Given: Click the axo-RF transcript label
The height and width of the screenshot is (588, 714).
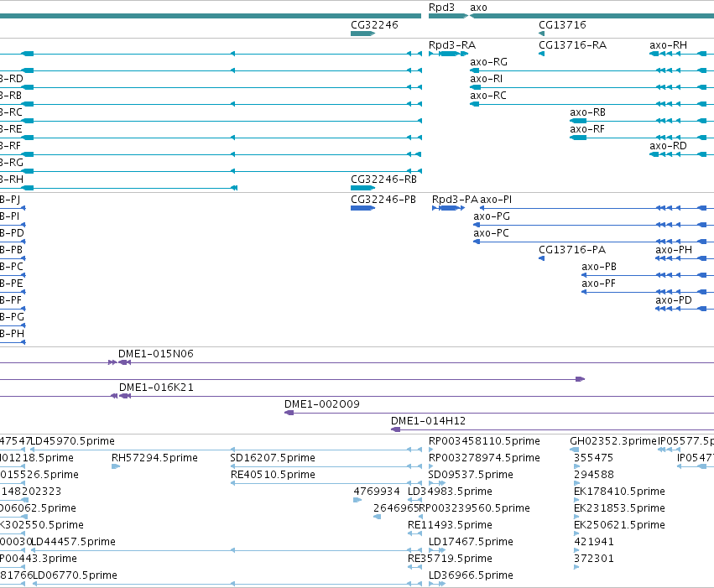Looking at the screenshot, I should 587,129.
